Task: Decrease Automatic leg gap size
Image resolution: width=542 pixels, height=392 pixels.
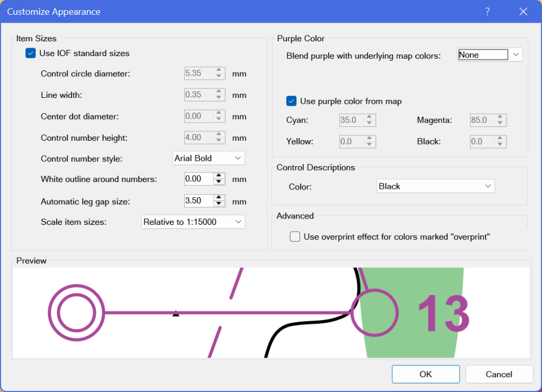Action: coord(219,204)
